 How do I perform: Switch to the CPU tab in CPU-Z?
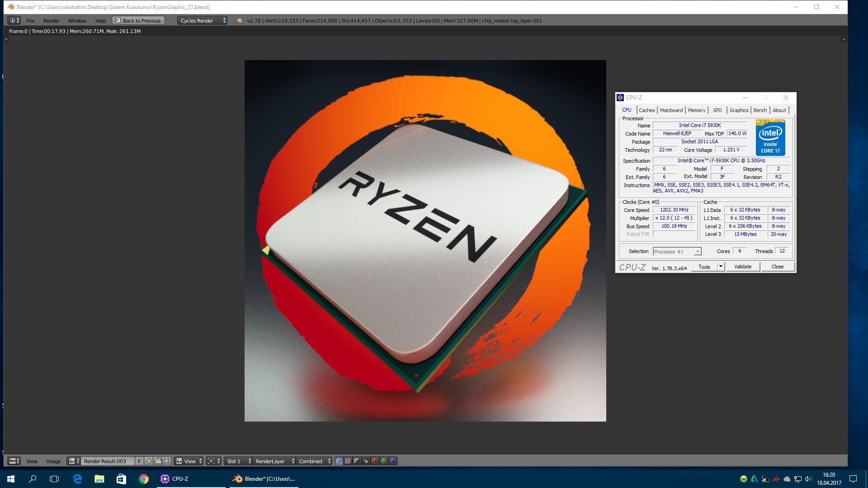(627, 110)
